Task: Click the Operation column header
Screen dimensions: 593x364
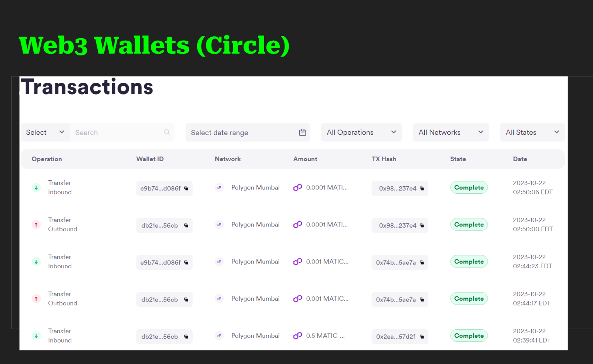Action: (47, 159)
